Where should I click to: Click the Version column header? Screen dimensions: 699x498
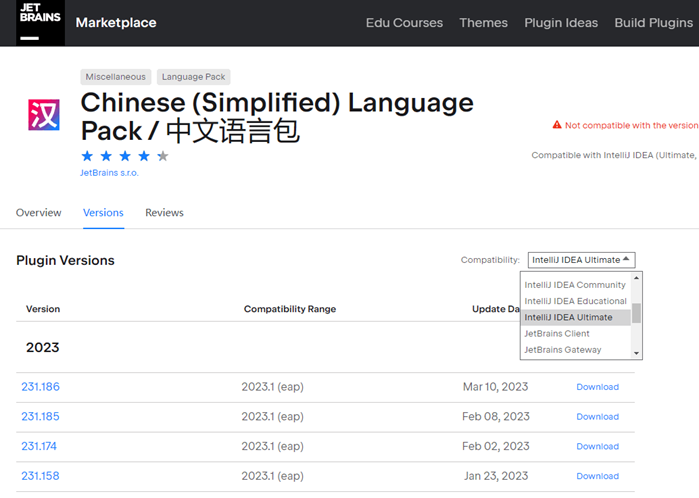pos(43,309)
